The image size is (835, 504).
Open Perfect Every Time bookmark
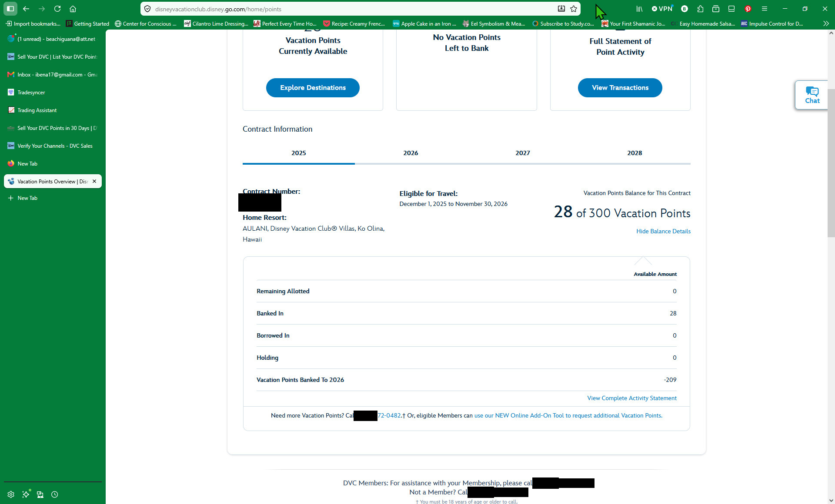(x=285, y=23)
